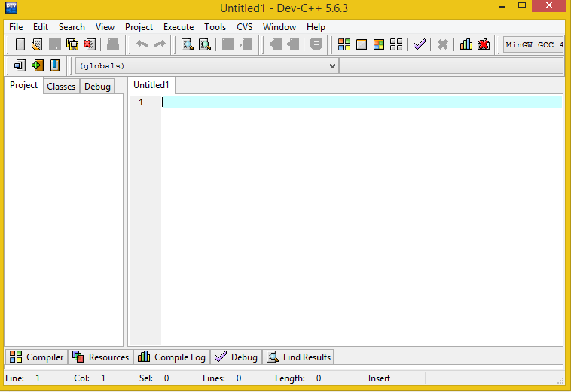Click the Toggle Comment icon
This screenshot has height=392, width=571.
pyautogui.click(x=316, y=44)
